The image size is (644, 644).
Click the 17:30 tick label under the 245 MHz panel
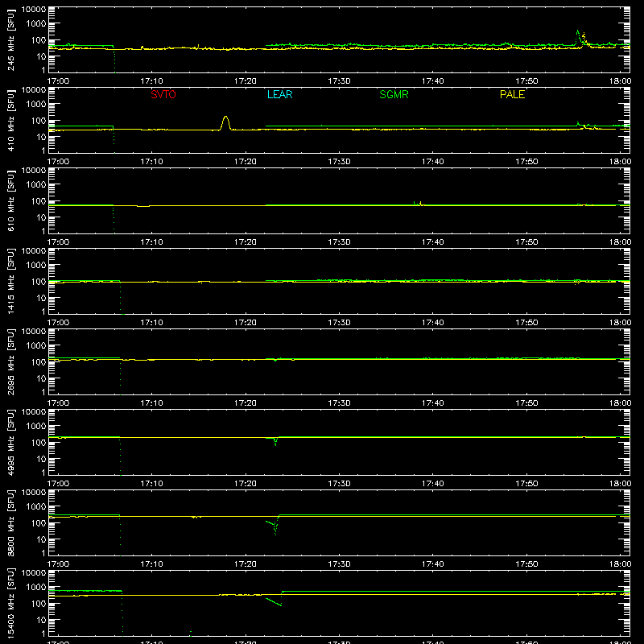coord(339,81)
